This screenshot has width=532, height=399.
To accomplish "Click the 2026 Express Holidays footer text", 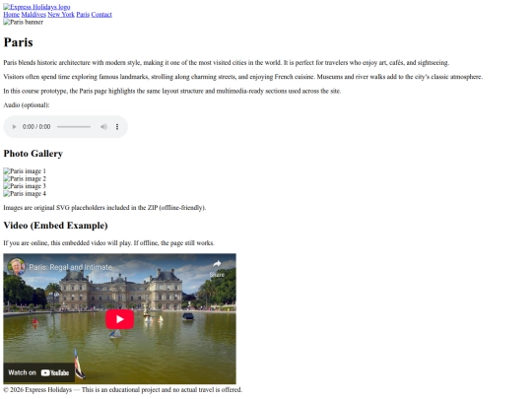I will pyautogui.click(x=123, y=390).
